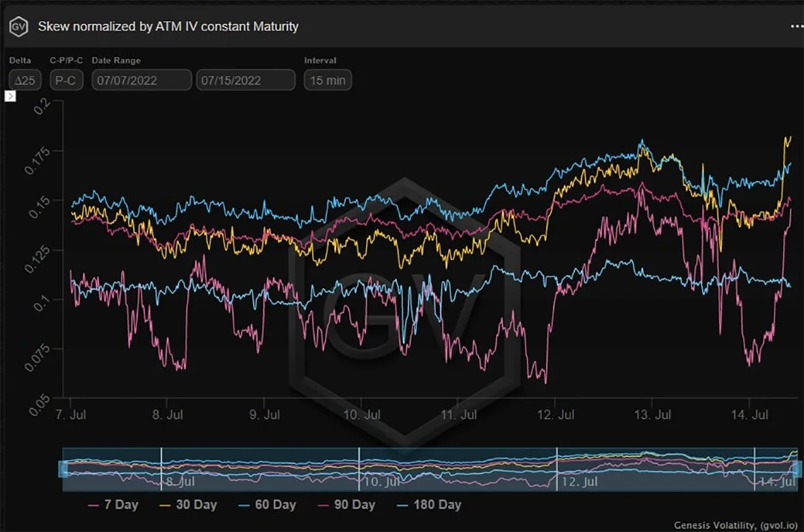Click the 0.075 y-axis label
Screen dimensions: 804x532
click(x=38, y=357)
